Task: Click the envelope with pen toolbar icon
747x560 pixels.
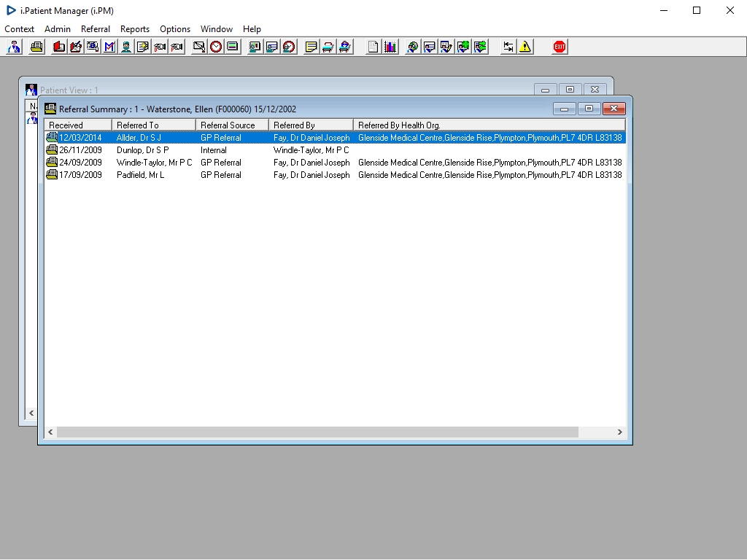Action: coord(198,47)
